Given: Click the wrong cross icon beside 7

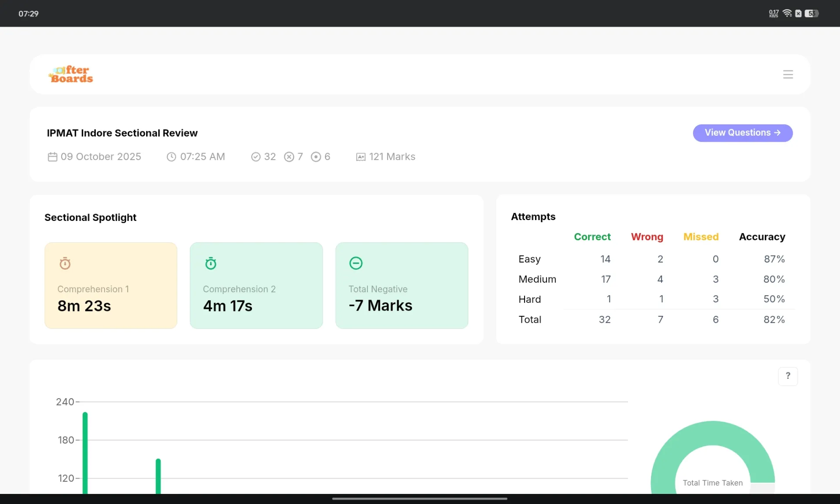Looking at the screenshot, I should (x=289, y=157).
